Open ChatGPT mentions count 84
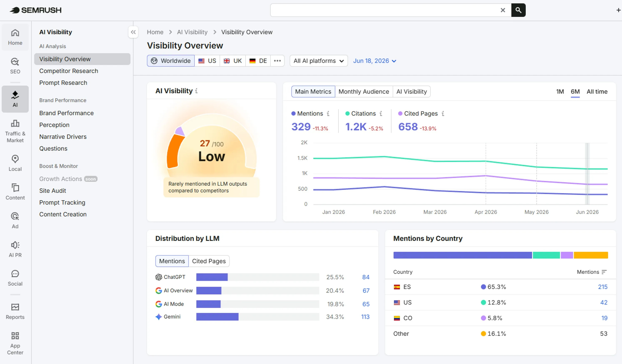Image resolution: width=622 pixels, height=364 pixels. pos(366,277)
